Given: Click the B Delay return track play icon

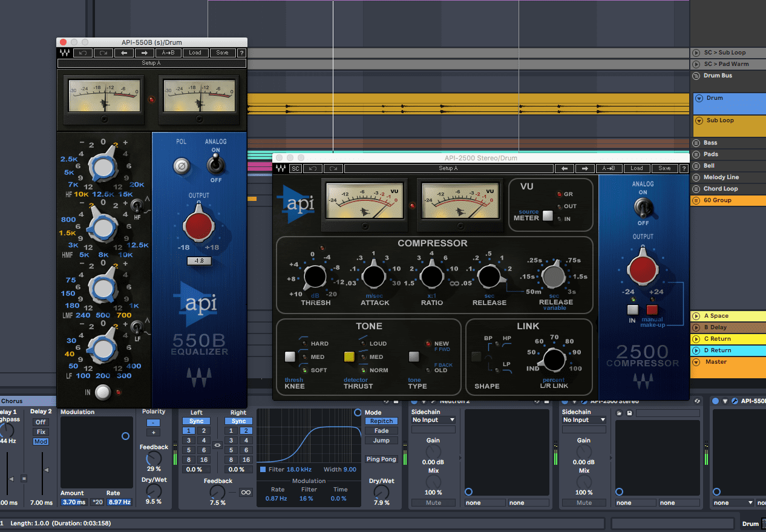Looking at the screenshot, I should coord(696,327).
